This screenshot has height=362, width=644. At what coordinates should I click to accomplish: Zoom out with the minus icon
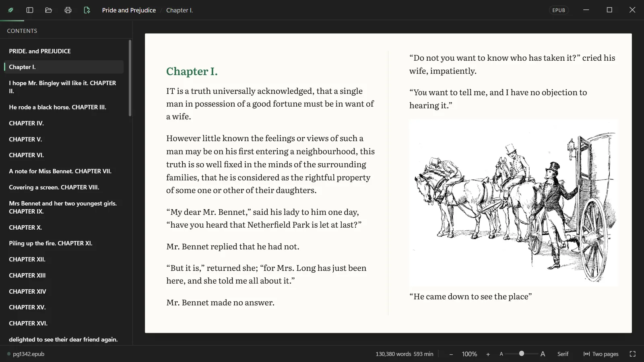click(451, 354)
